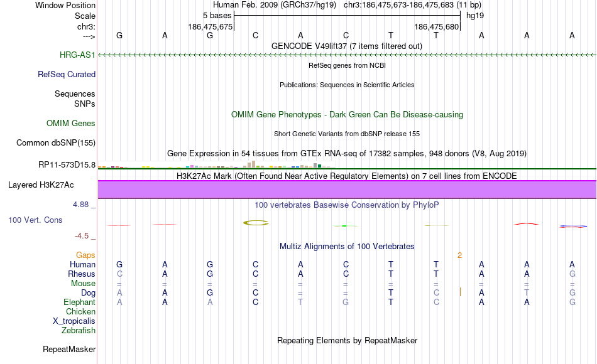The width and height of the screenshot is (597, 364).
Task: Click the Chicken species row label
Action: [x=80, y=311]
